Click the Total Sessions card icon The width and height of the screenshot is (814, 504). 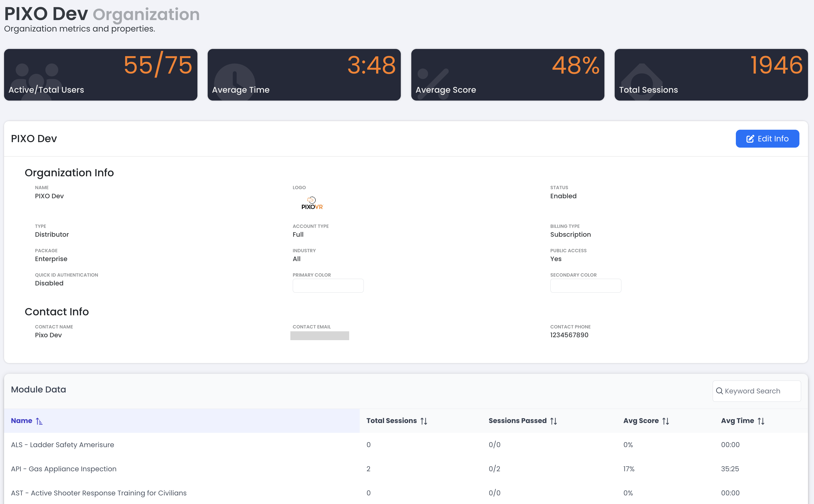641,82
